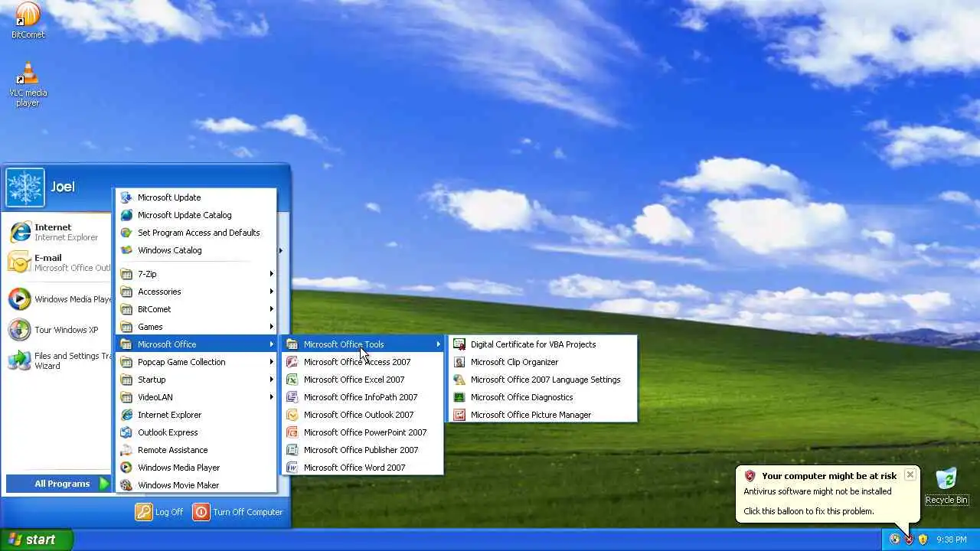Expand the Accessories submenu arrow
The image size is (980, 551).
point(271,292)
